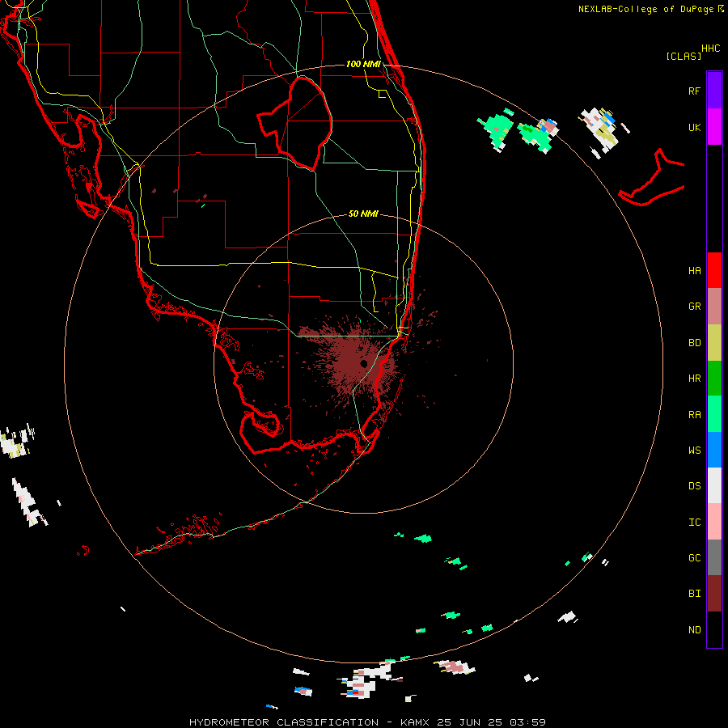
Task: Click the RF purple legend swatch
Action: [714, 91]
